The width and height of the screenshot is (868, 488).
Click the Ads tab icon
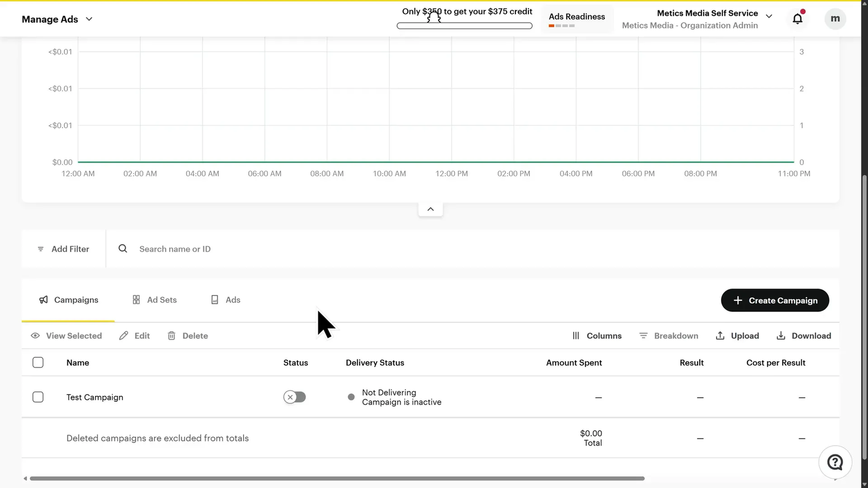(x=215, y=300)
